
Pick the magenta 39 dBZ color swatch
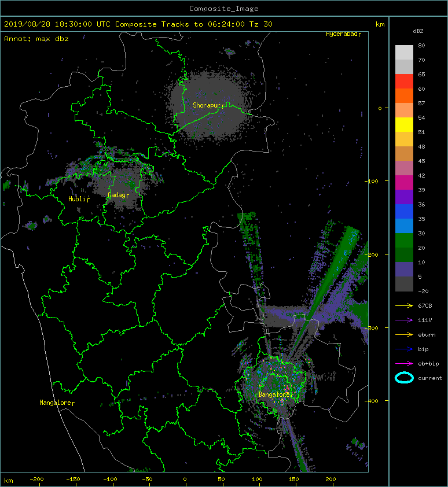click(x=404, y=183)
